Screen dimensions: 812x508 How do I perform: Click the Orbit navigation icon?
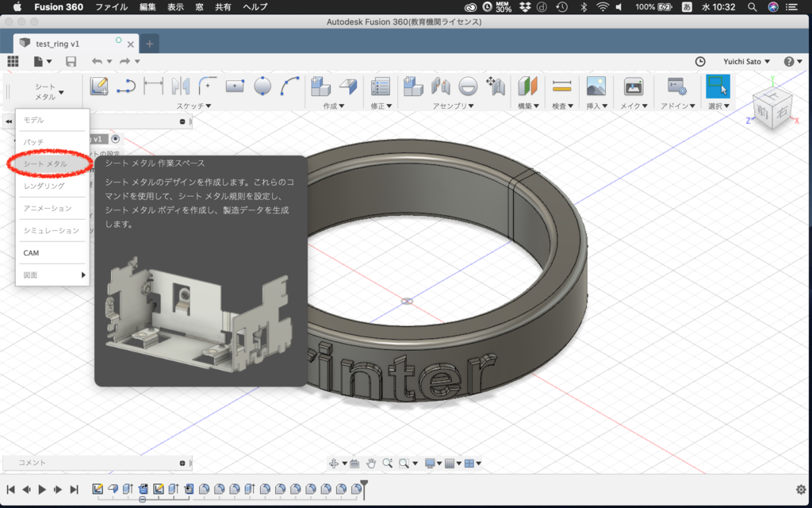[x=334, y=464]
